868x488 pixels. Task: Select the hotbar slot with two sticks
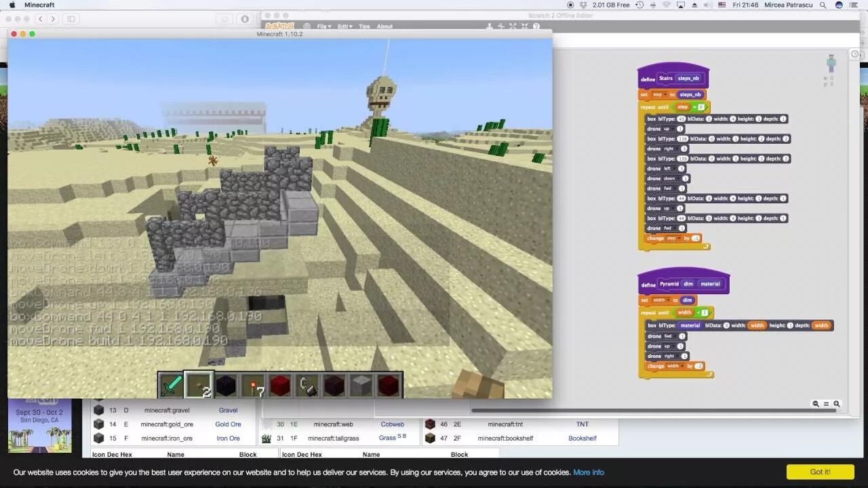pyautogui.click(x=199, y=386)
